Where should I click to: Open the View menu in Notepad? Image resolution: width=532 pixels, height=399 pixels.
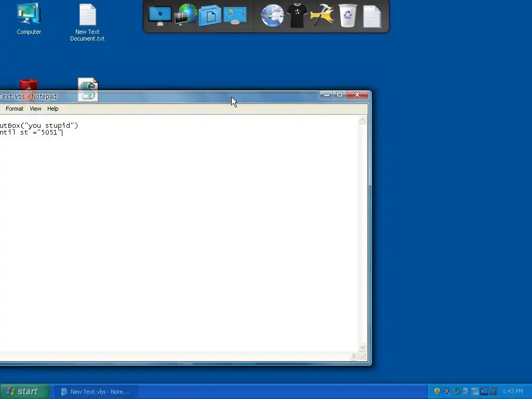(x=35, y=109)
